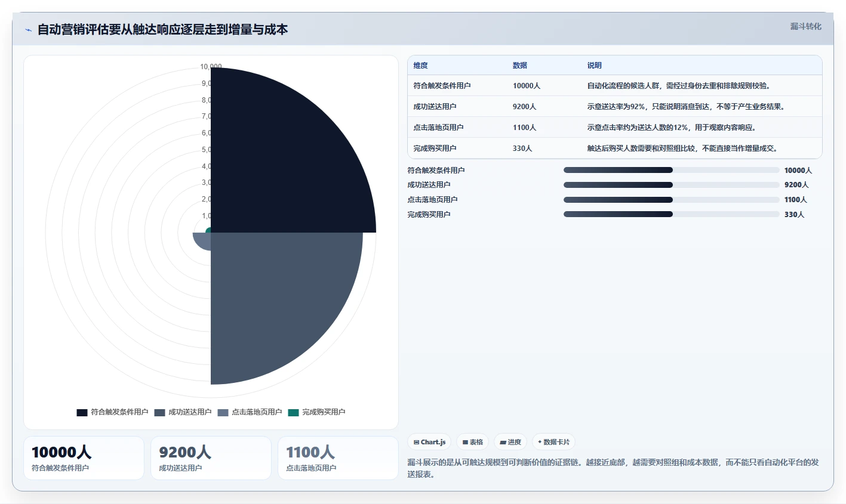Click the 9200人 table value
The image size is (846, 504).
(x=524, y=107)
